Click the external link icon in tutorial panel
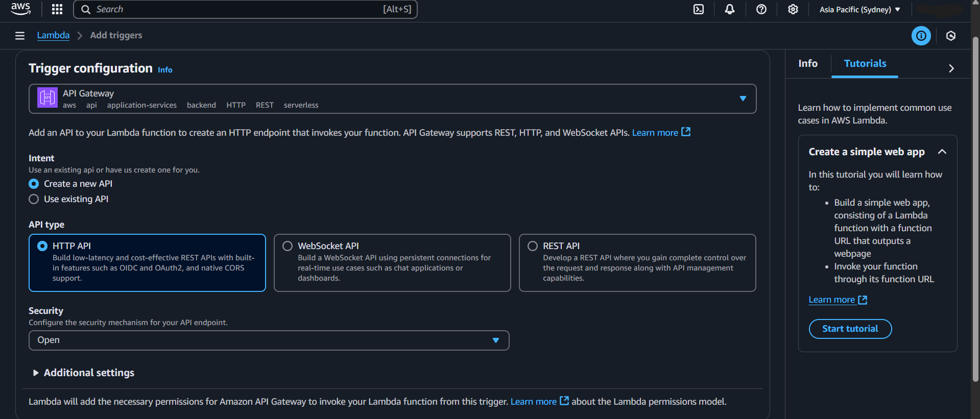 (863, 300)
